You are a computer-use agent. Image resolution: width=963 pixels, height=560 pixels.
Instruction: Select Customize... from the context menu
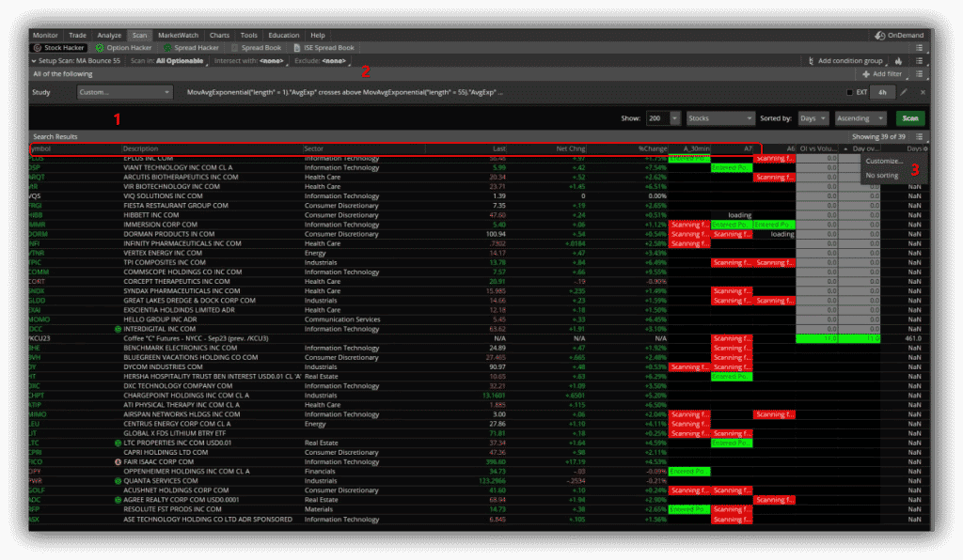pyautogui.click(x=884, y=161)
